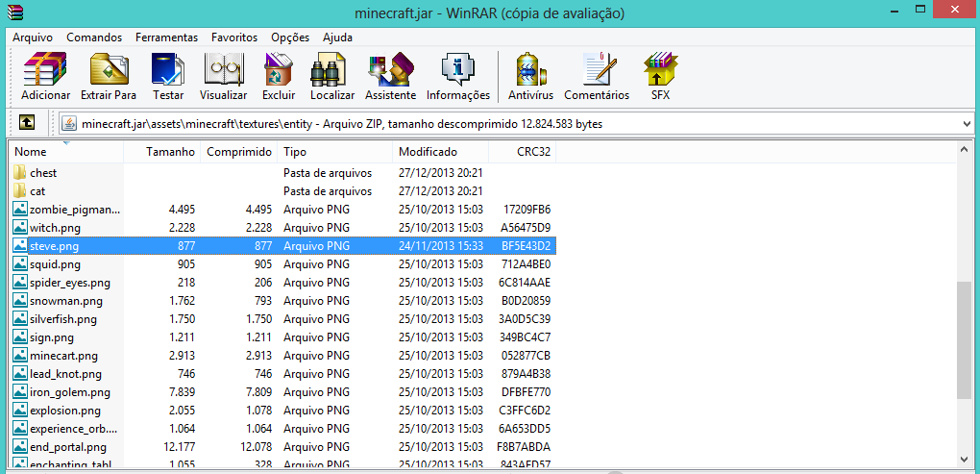Sort files by CRC32 column
This screenshot has height=474, width=980.
pos(522,152)
